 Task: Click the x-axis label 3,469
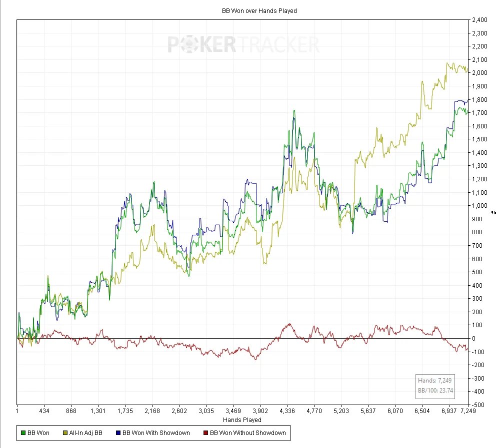[x=233, y=411]
